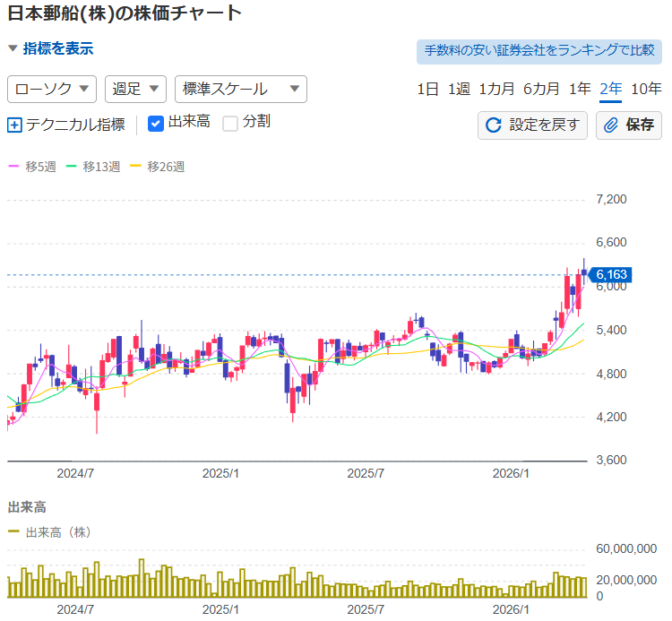Image resolution: width=672 pixels, height=621 pixels.
Task: Click the reload icon in 設定を戻す
Action: click(493, 125)
